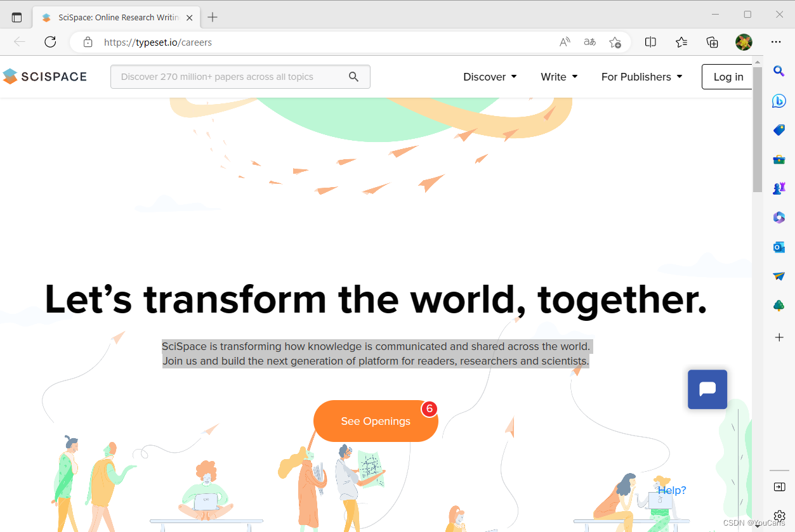Open Outlook in the sidebar
795x532 pixels.
click(x=779, y=247)
